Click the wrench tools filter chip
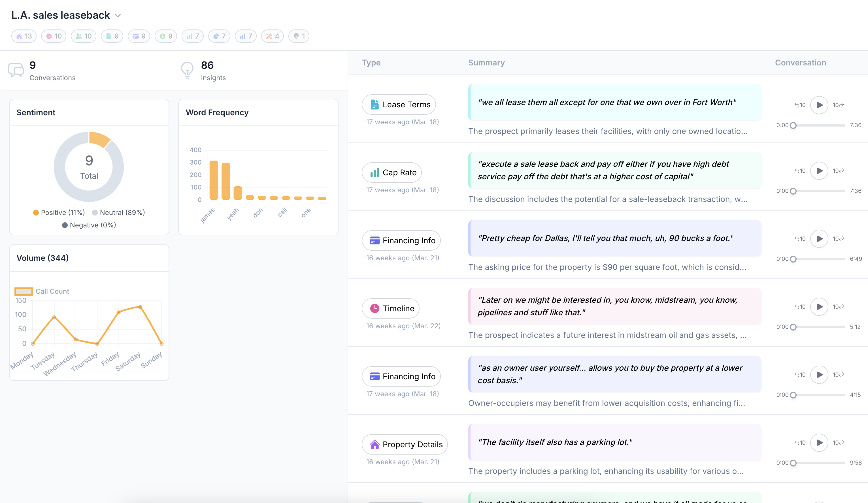This screenshot has height=503, width=868. (x=272, y=36)
